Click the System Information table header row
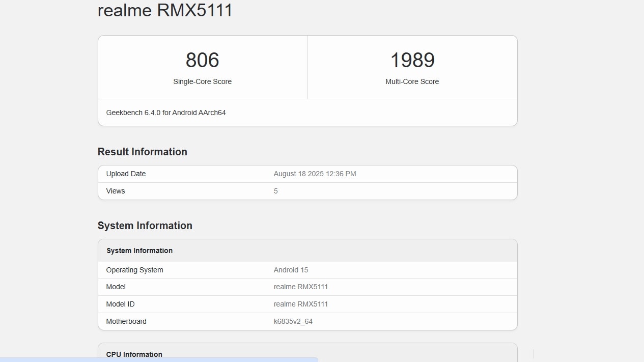 point(139,250)
